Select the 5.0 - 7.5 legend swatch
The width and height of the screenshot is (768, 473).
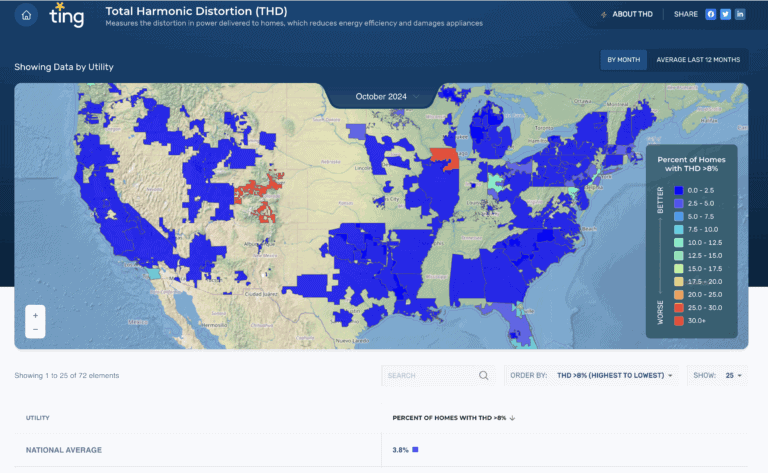[678, 216]
